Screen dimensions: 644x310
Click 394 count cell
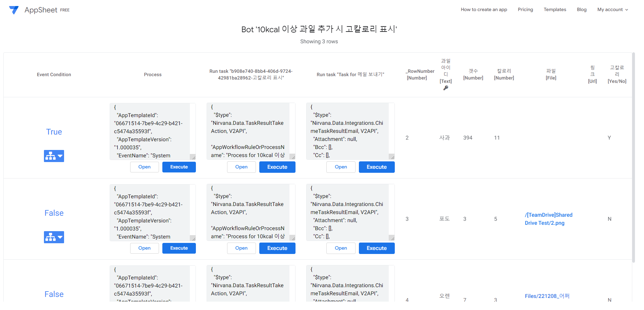point(468,138)
